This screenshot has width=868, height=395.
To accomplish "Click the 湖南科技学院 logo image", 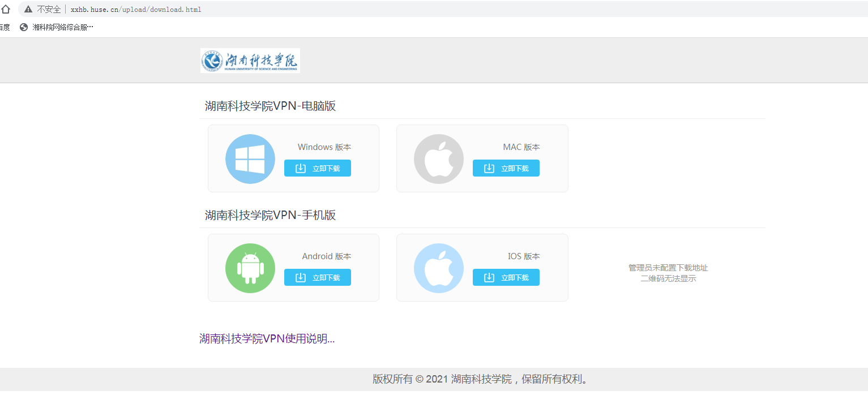I will click(250, 61).
